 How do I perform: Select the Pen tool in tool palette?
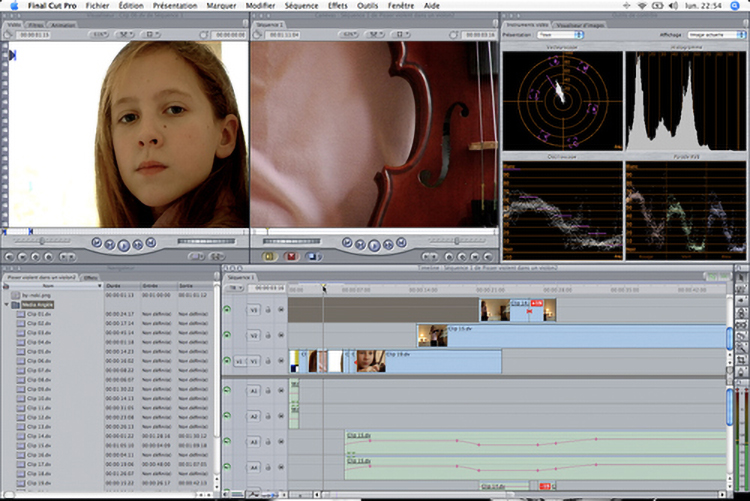(741, 371)
